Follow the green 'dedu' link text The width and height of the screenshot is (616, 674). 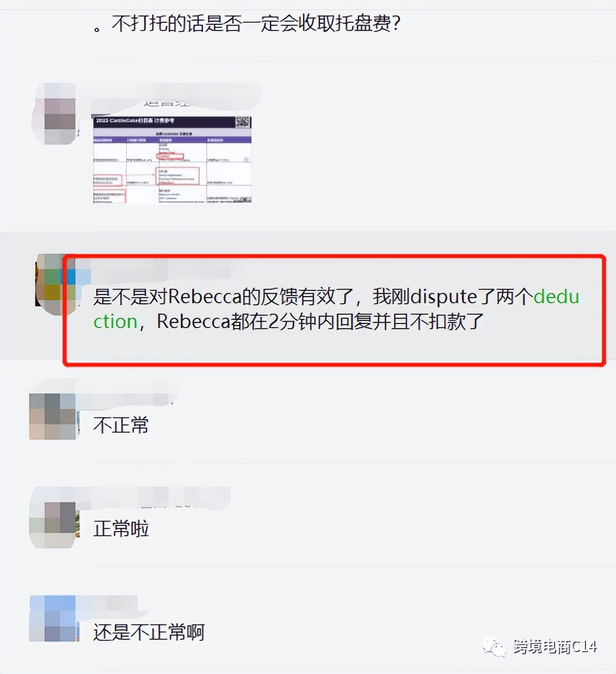(556, 297)
